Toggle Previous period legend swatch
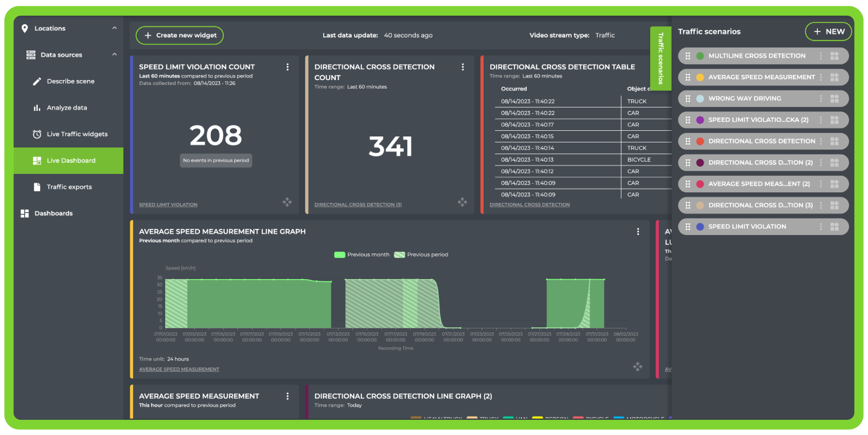868x435 pixels. point(400,255)
